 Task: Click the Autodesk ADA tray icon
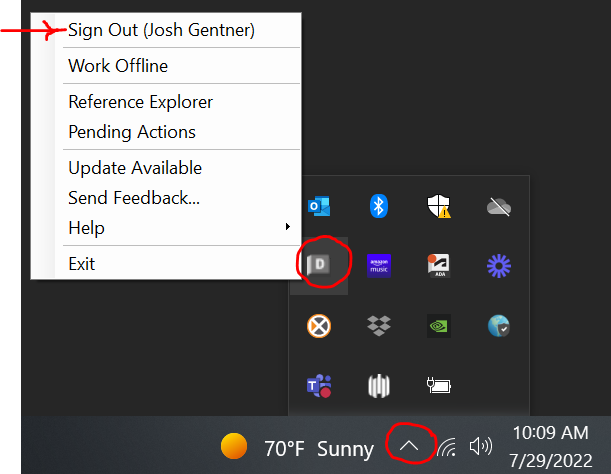tap(439, 266)
